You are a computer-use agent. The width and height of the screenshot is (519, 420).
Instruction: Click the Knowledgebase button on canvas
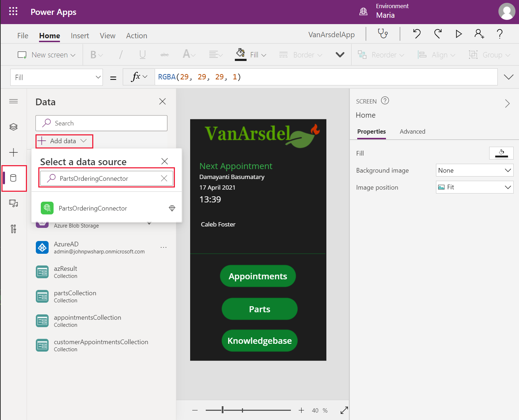[260, 341]
